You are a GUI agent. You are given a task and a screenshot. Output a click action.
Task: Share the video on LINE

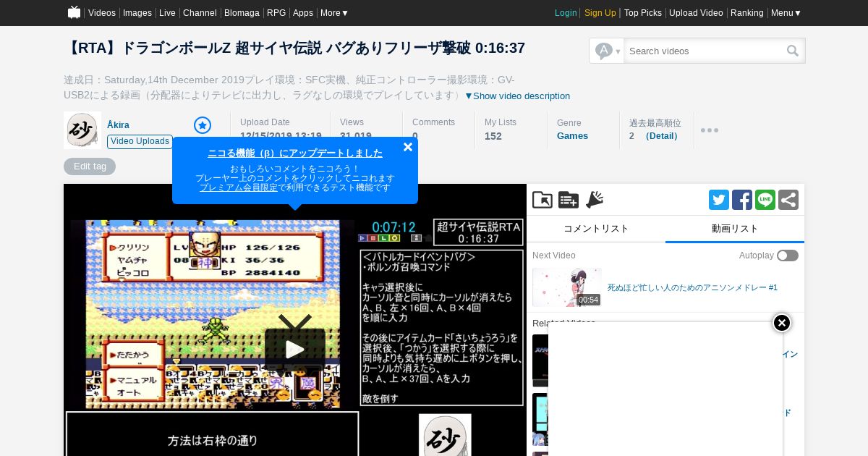click(x=765, y=200)
